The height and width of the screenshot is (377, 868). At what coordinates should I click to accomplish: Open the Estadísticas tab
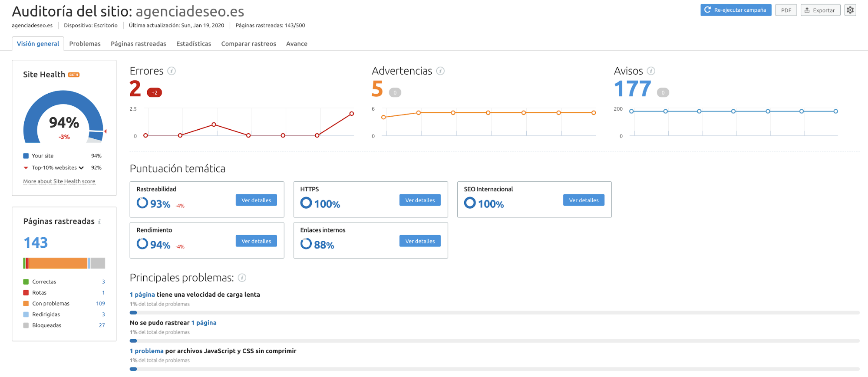click(x=193, y=44)
